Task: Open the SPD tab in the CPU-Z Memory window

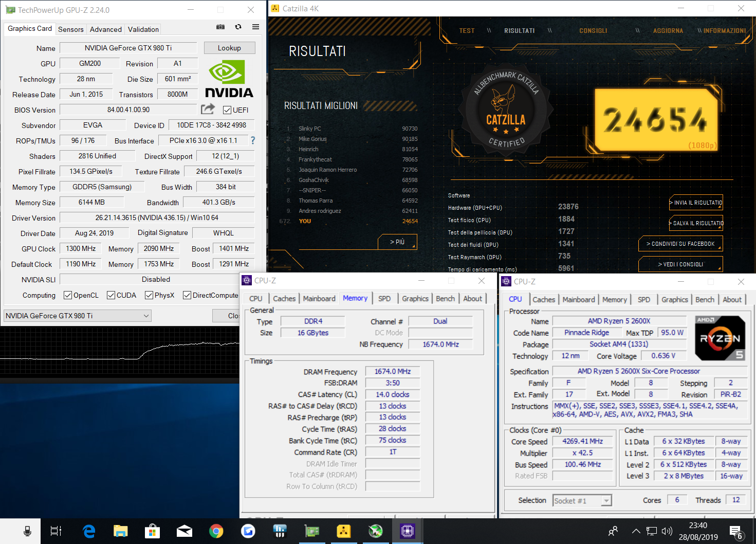Action: tap(384, 299)
